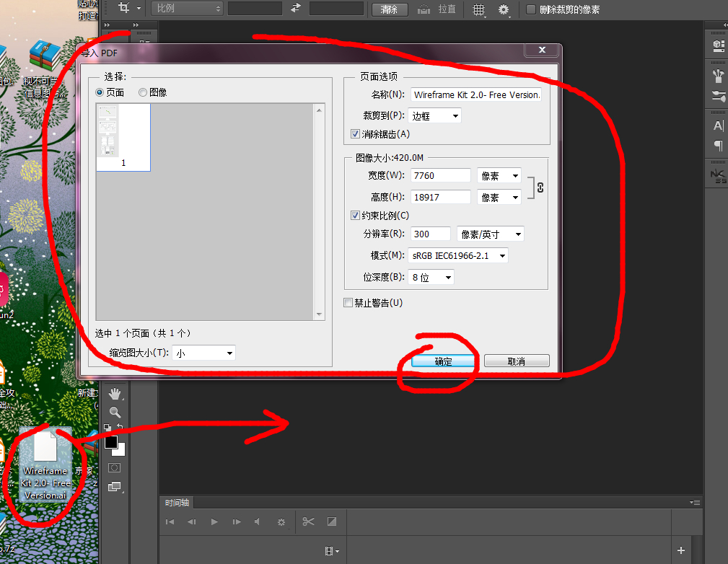The image size is (728, 564).
Task: Select the Hand tool
Action: pos(115,394)
